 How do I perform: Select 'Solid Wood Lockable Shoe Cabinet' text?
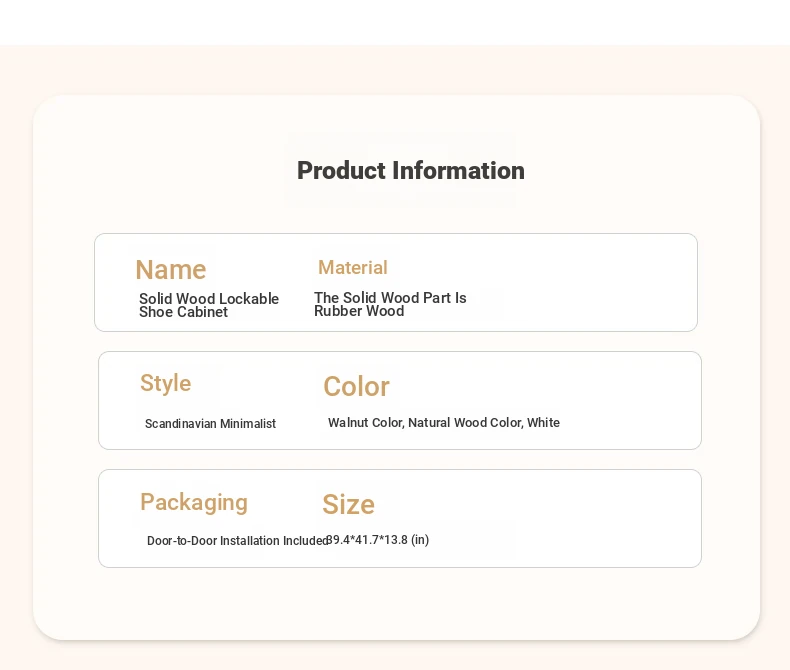208,305
